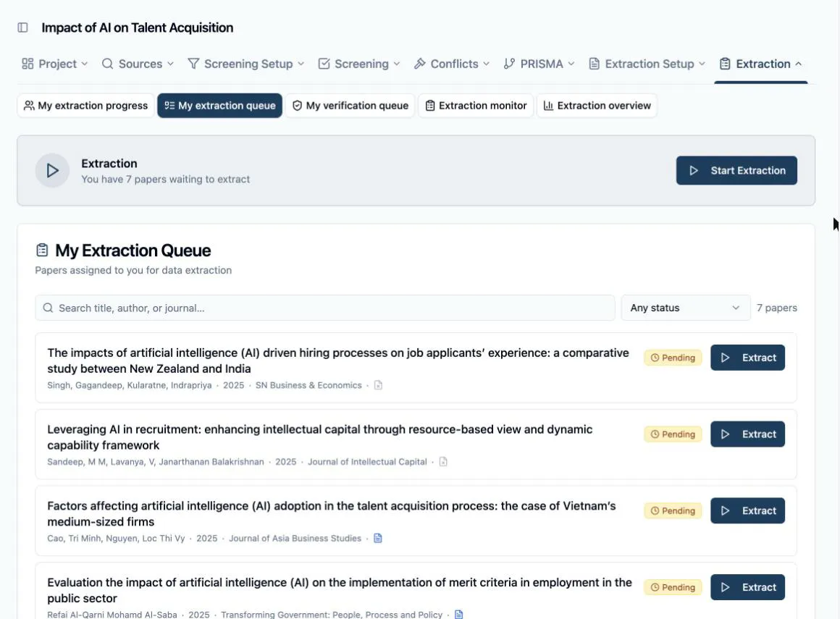
Task: Open the Project menu
Action: [54, 64]
